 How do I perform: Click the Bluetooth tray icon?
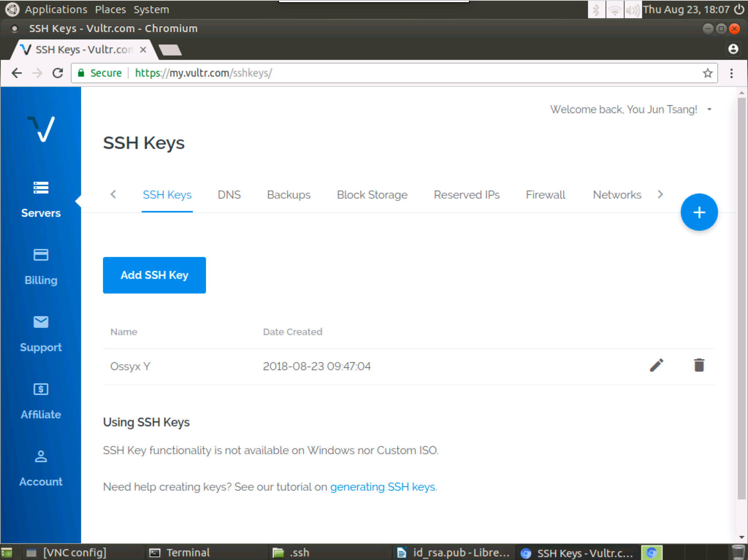click(596, 9)
